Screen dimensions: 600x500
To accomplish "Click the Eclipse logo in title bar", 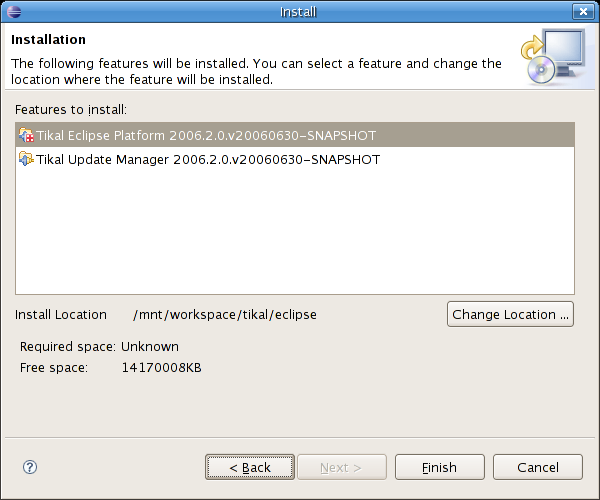I will (14, 12).
